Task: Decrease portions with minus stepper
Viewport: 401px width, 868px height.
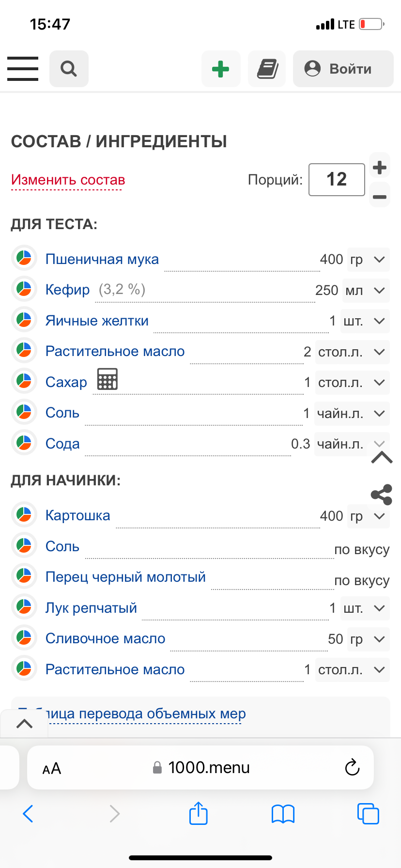Action: pyautogui.click(x=380, y=197)
